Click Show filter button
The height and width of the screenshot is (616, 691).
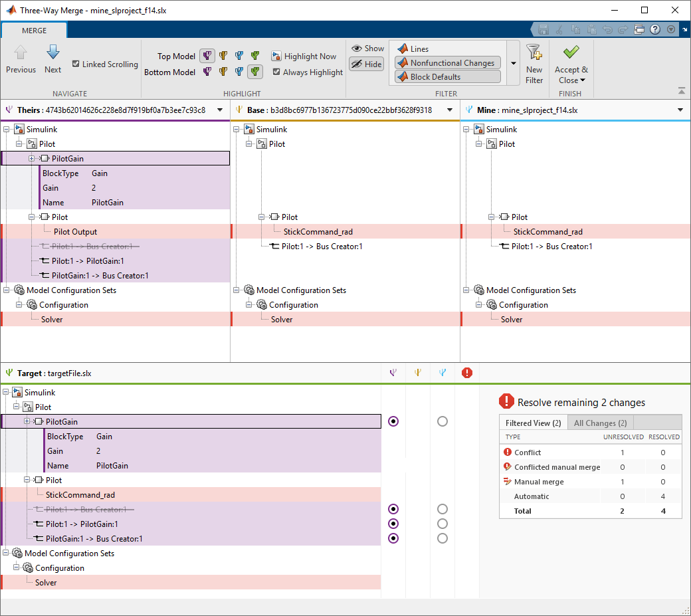pyautogui.click(x=367, y=49)
